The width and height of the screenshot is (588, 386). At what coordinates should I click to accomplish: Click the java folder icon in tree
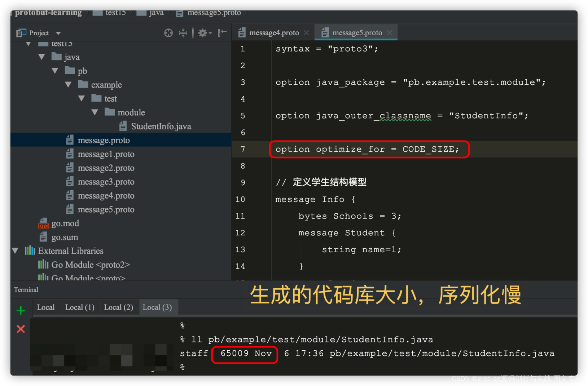click(x=57, y=56)
